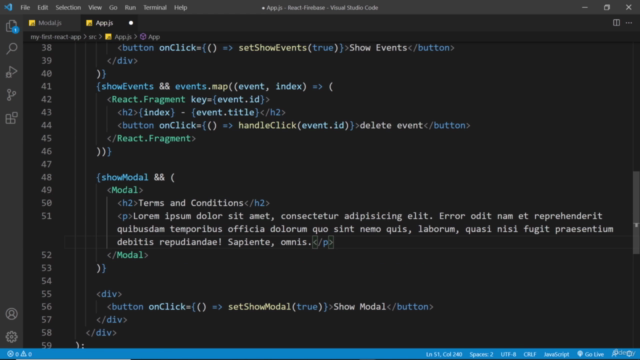Image resolution: width=640 pixels, height=360 pixels.
Task: Place cursor on 'Terms and Conditions' text
Action: (191, 203)
